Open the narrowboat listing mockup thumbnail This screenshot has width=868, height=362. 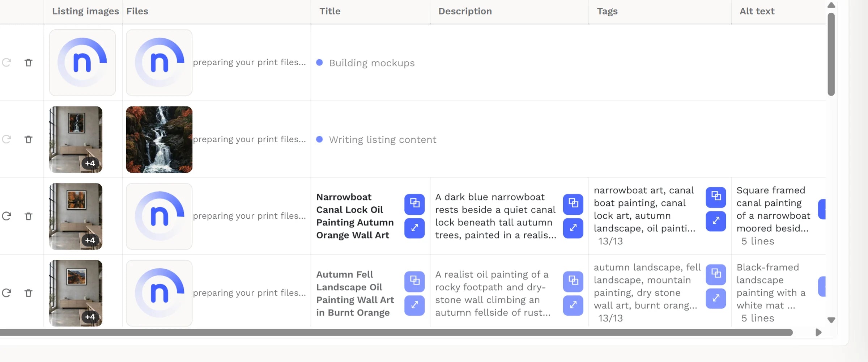[76, 216]
